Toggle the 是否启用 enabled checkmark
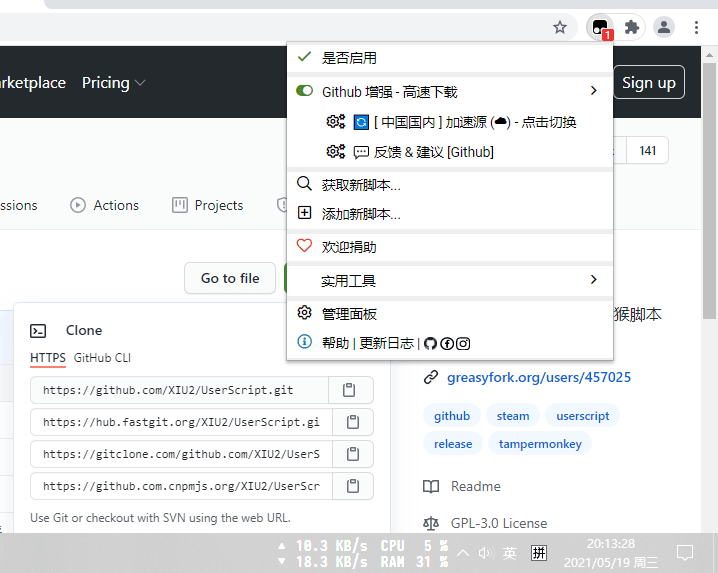 tap(305, 58)
